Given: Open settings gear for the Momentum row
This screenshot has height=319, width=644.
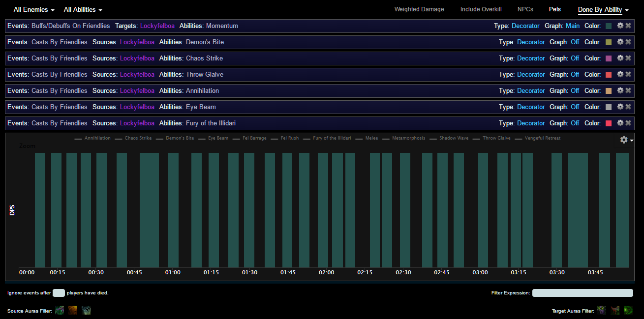Looking at the screenshot, I should (620, 26).
